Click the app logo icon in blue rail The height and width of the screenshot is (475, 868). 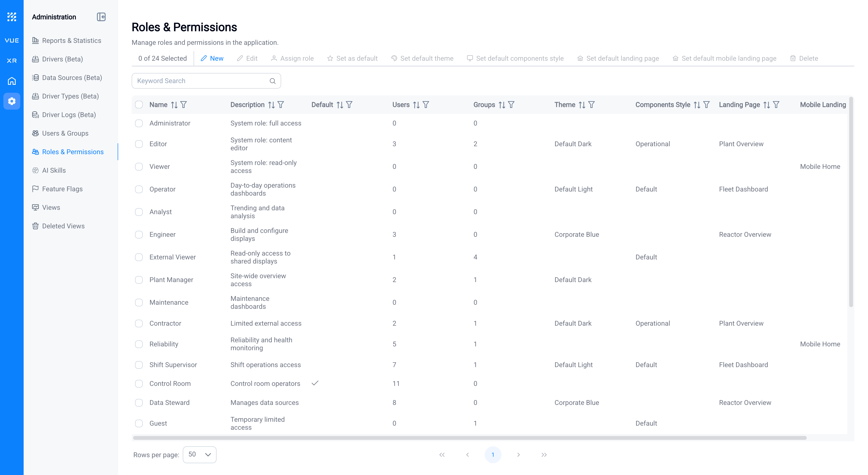12,17
